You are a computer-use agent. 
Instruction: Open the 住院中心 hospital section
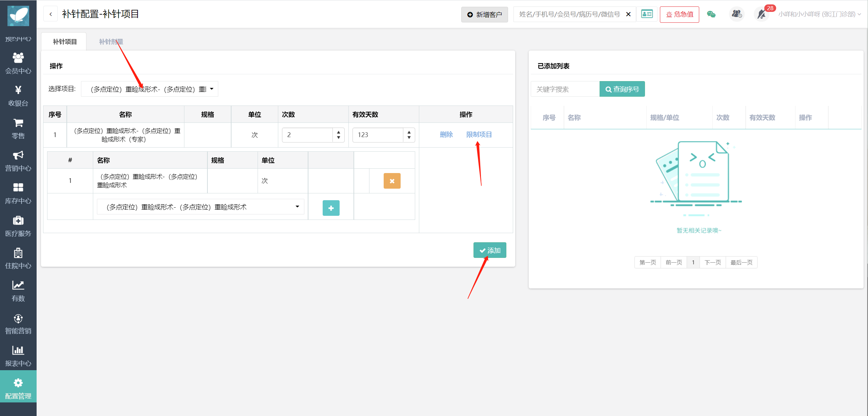tap(18, 259)
